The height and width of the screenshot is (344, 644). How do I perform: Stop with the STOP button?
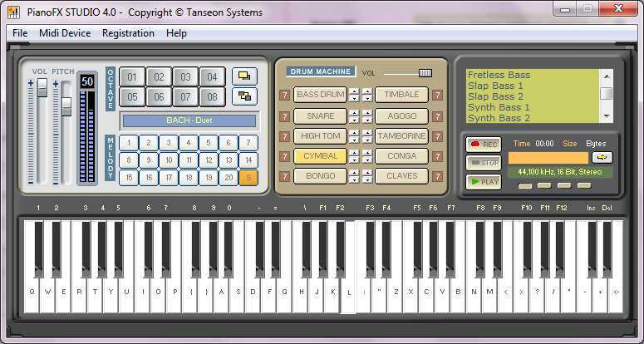(x=484, y=163)
